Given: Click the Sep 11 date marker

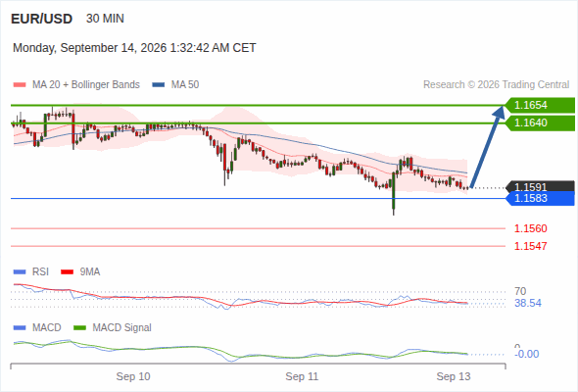Looking at the screenshot, I should [x=302, y=376].
